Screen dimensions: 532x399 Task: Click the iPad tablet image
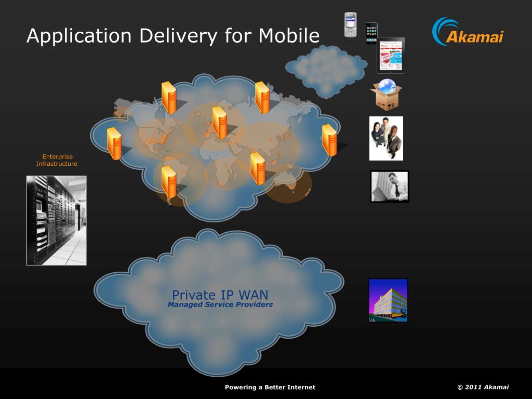[391, 55]
